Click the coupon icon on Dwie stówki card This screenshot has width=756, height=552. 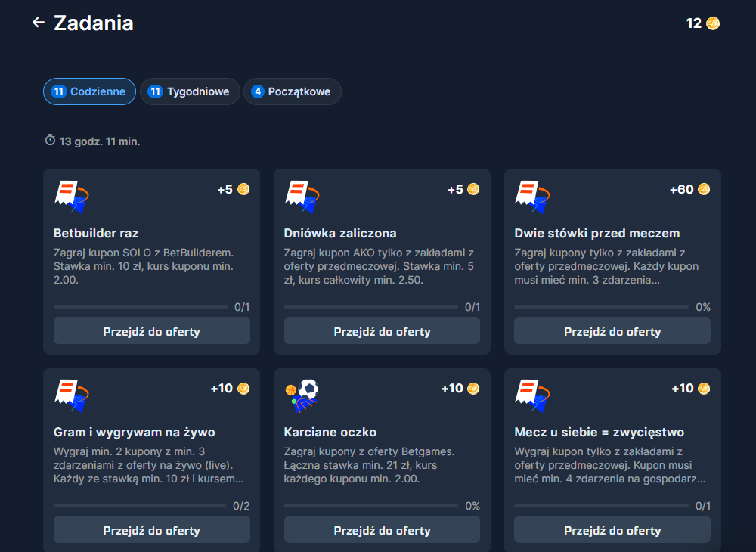pyautogui.click(x=532, y=196)
